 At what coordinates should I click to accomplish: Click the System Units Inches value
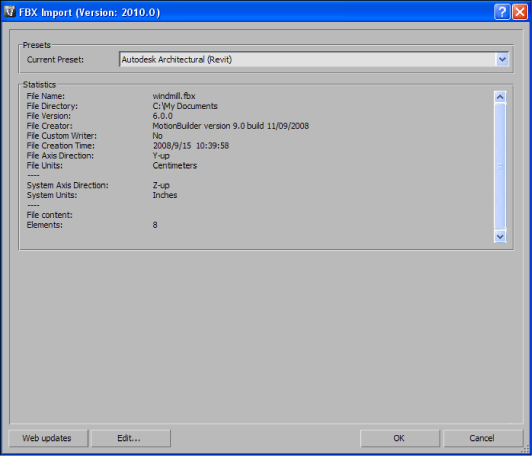pos(165,195)
